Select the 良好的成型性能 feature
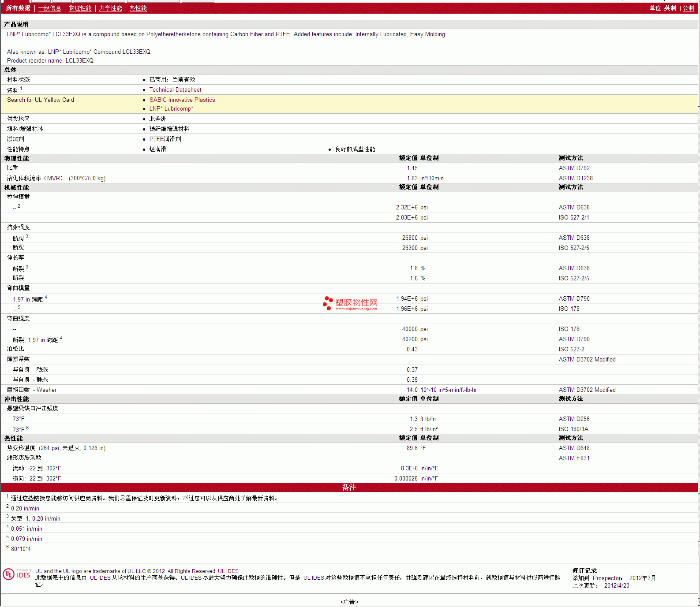 pos(355,149)
